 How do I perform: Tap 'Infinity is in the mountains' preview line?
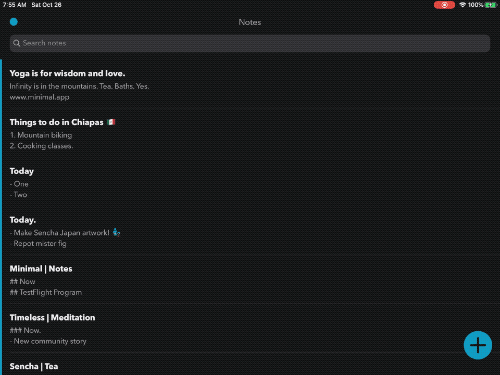pos(79,86)
